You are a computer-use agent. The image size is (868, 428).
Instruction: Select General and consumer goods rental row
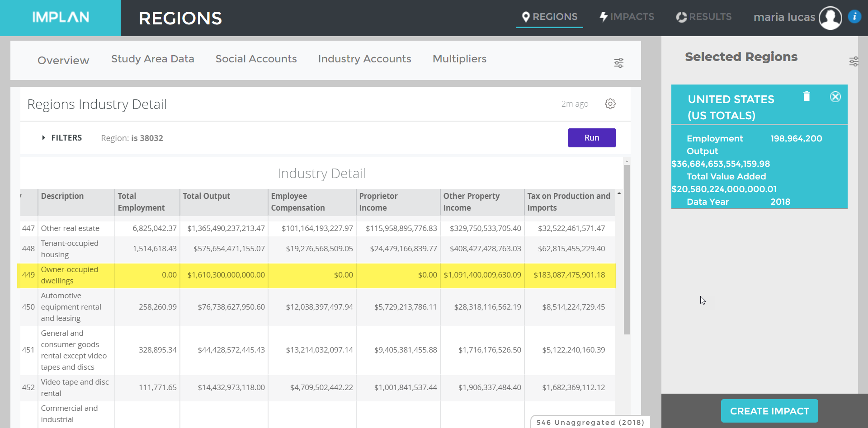pyautogui.click(x=318, y=350)
